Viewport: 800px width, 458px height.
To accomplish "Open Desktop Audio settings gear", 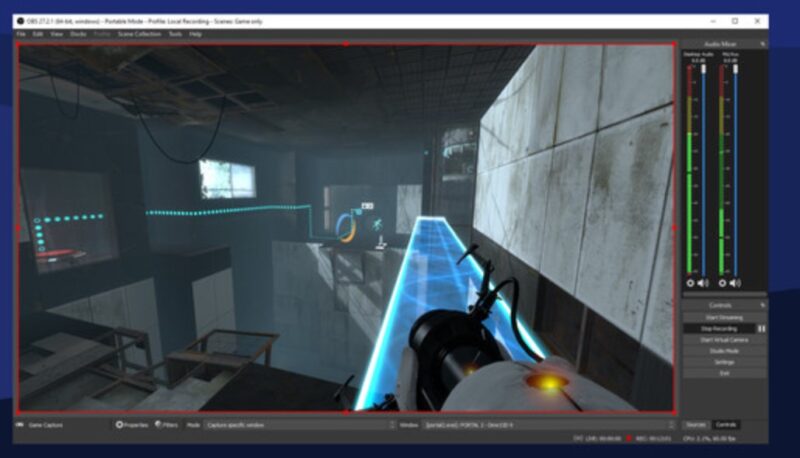I will tap(690, 283).
